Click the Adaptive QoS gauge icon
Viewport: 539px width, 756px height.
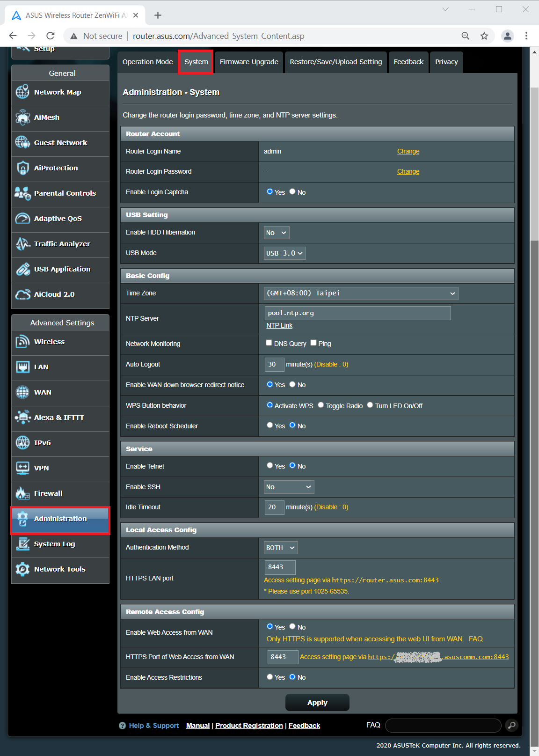pyautogui.click(x=22, y=218)
